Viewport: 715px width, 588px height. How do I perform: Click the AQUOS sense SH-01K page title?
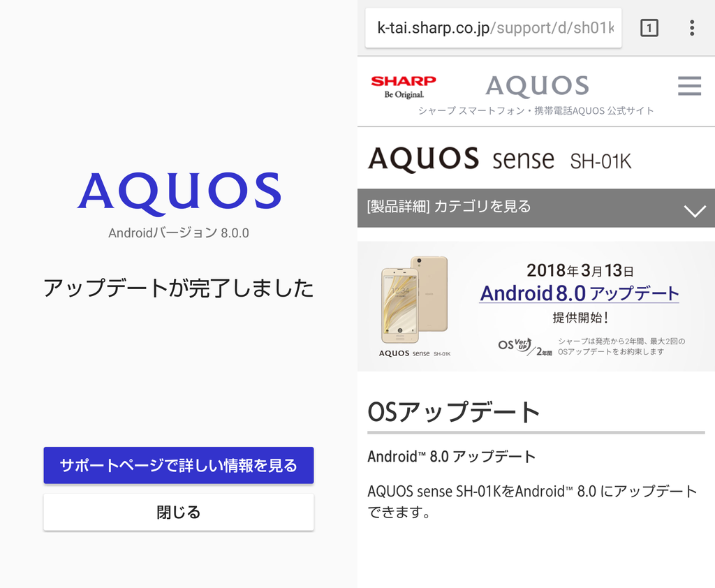[499, 159]
